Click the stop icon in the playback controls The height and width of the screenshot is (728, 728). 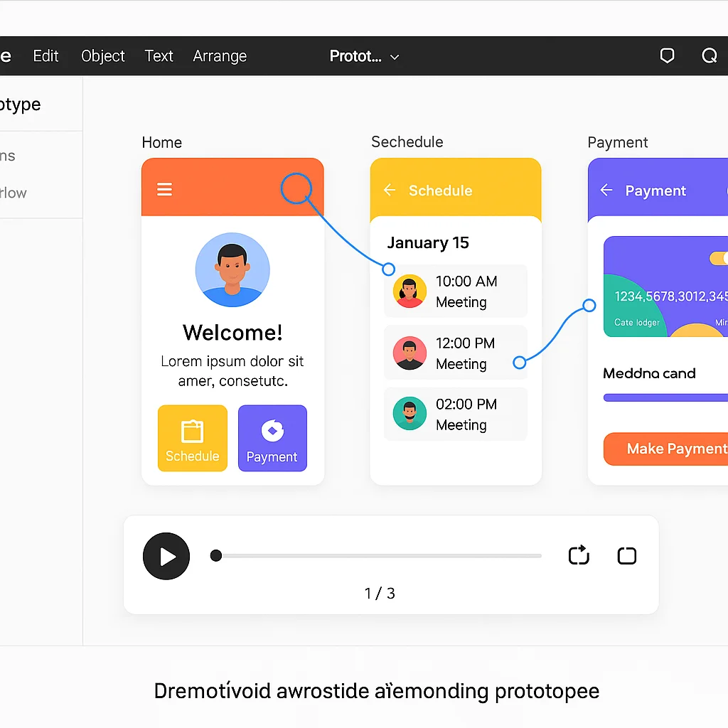626,556
